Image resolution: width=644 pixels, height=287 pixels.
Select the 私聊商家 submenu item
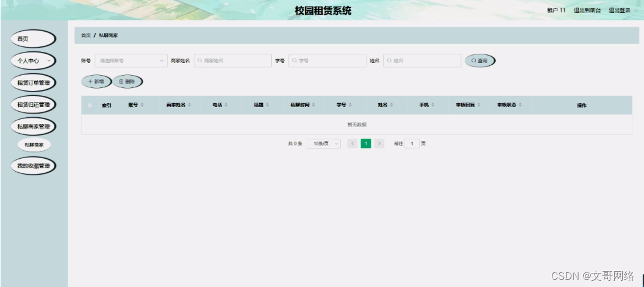coord(34,145)
